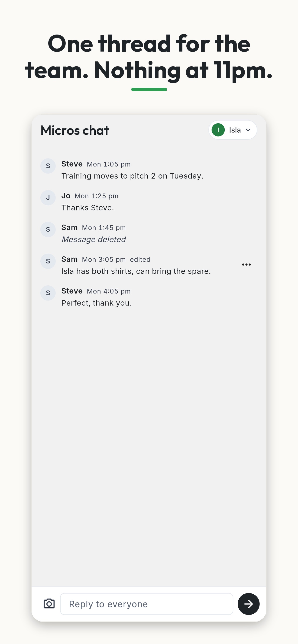The width and height of the screenshot is (298, 644).
Task: Click the sender name Steve on the 4:05 pm message
Action: click(72, 291)
